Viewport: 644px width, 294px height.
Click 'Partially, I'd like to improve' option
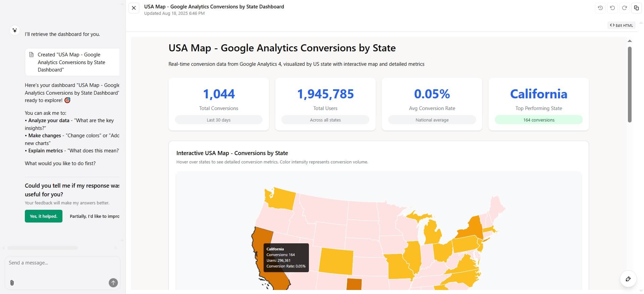(x=94, y=216)
